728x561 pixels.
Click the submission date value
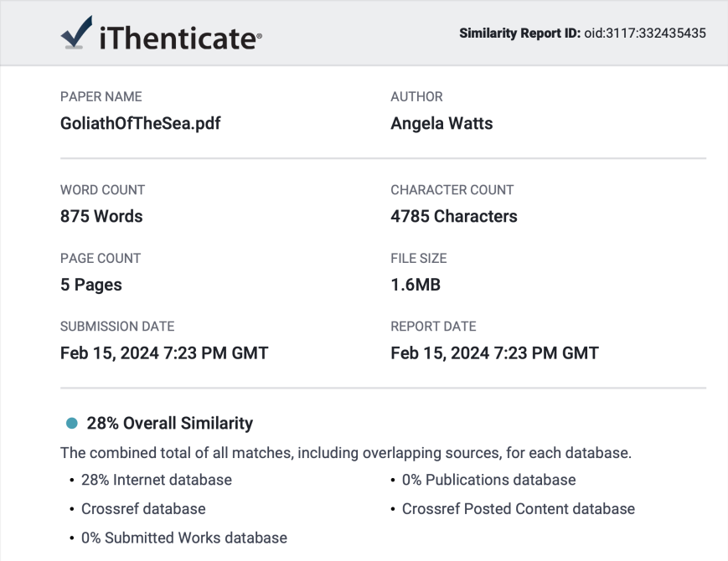pyautogui.click(x=164, y=353)
